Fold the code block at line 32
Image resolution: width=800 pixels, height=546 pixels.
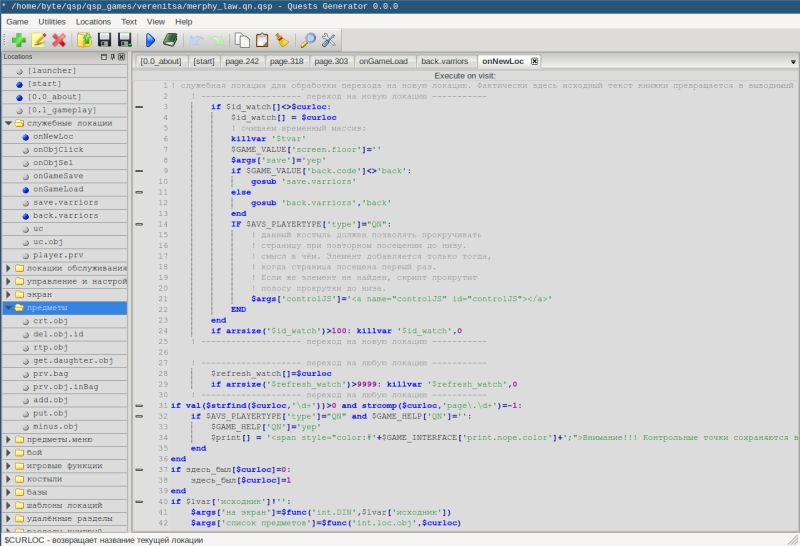tap(139, 416)
